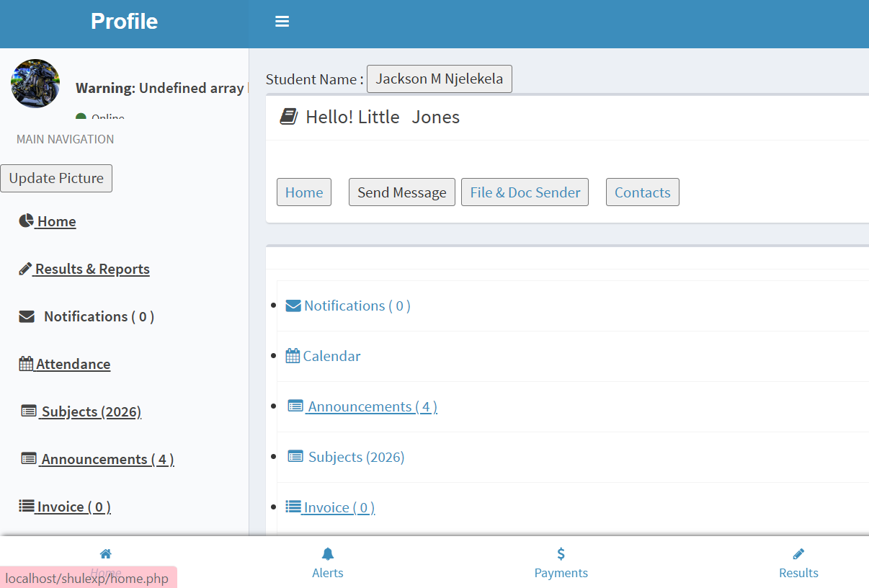
Task: Click the dollar sign icon above Payments
Action: (x=561, y=553)
